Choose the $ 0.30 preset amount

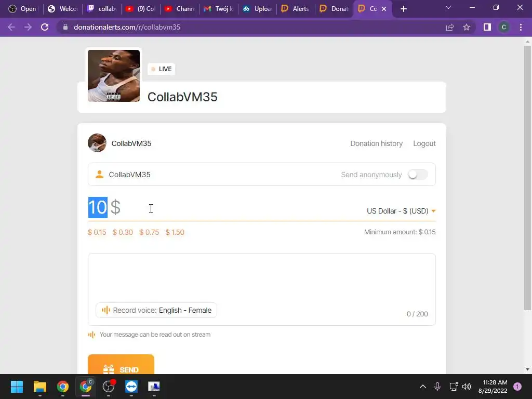[123, 232]
